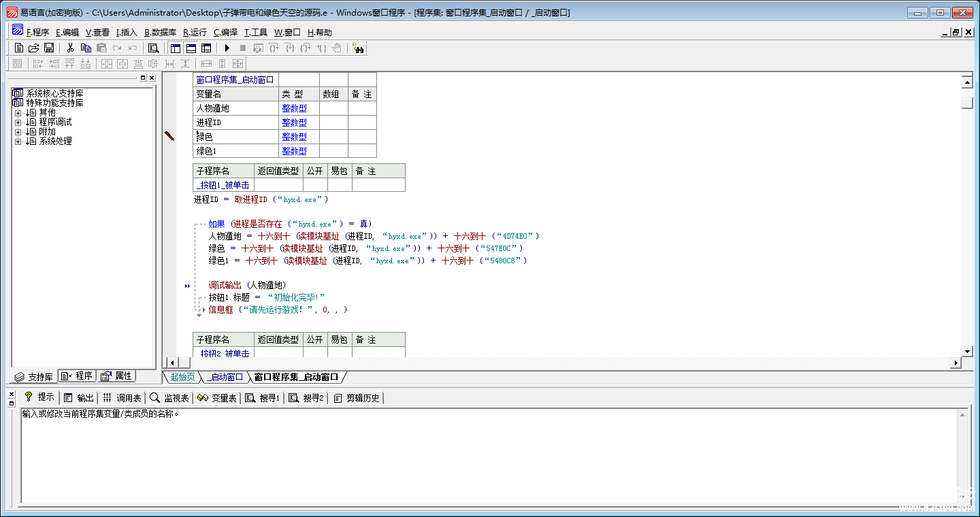Click the New file toolbar icon

click(x=19, y=48)
